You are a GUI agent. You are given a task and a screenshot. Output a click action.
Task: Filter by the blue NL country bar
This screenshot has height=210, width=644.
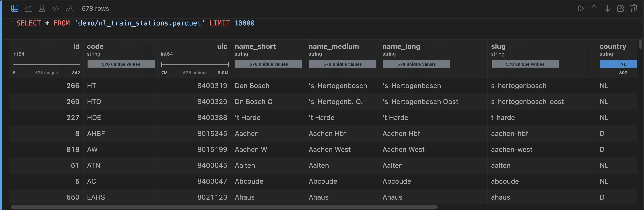[x=619, y=64]
